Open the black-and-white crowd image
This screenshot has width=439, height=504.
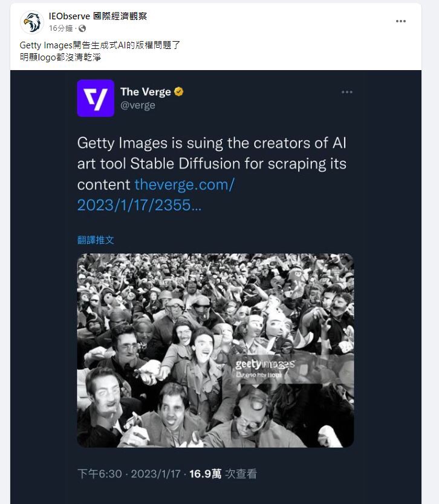point(215,351)
